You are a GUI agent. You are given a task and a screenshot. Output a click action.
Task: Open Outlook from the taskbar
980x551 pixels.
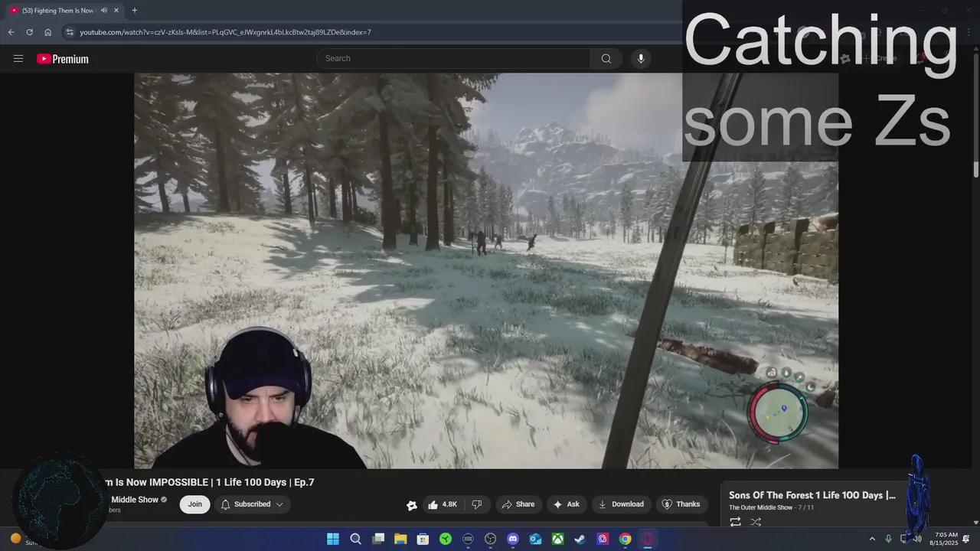tap(536, 539)
